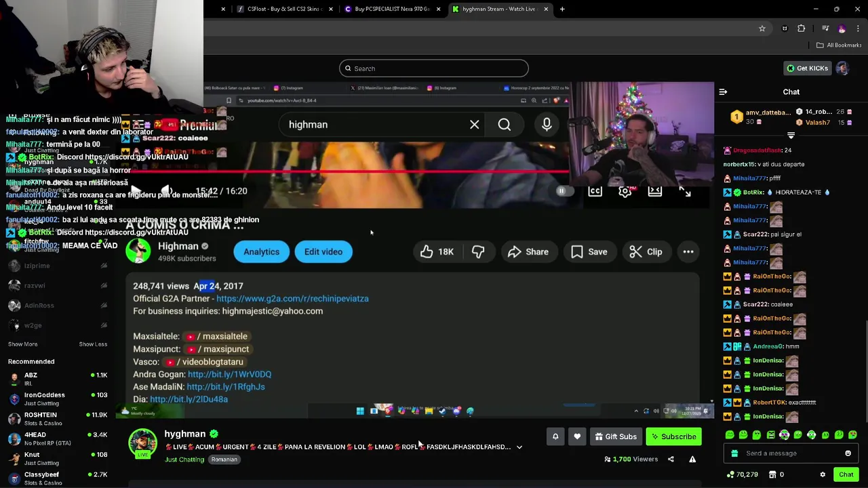This screenshot has width=868, height=488.
Task: Open the emoji picker in chat input
Action: [848, 453]
